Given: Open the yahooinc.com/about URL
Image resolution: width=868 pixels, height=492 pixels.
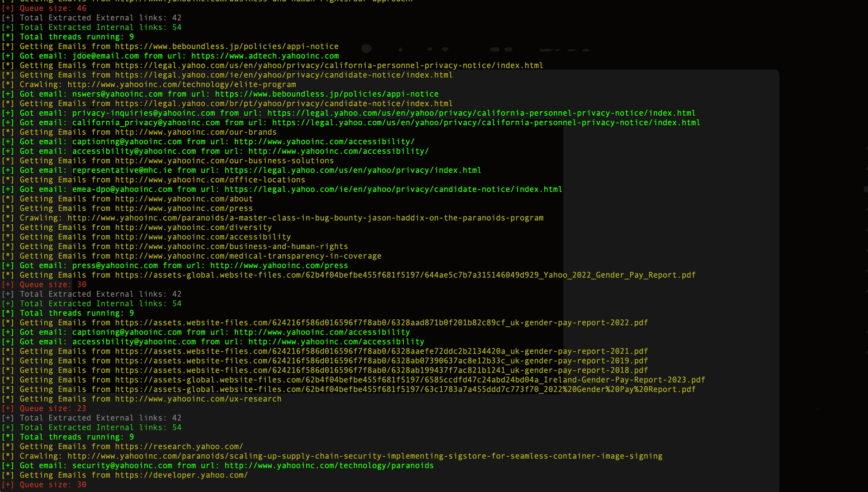Looking at the screenshot, I should click(x=184, y=199).
